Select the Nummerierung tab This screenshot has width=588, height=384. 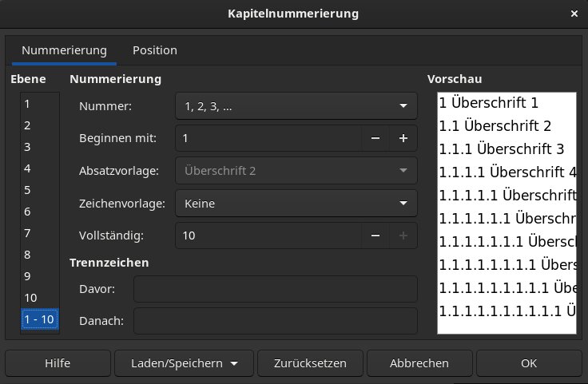pyautogui.click(x=64, y=50)
